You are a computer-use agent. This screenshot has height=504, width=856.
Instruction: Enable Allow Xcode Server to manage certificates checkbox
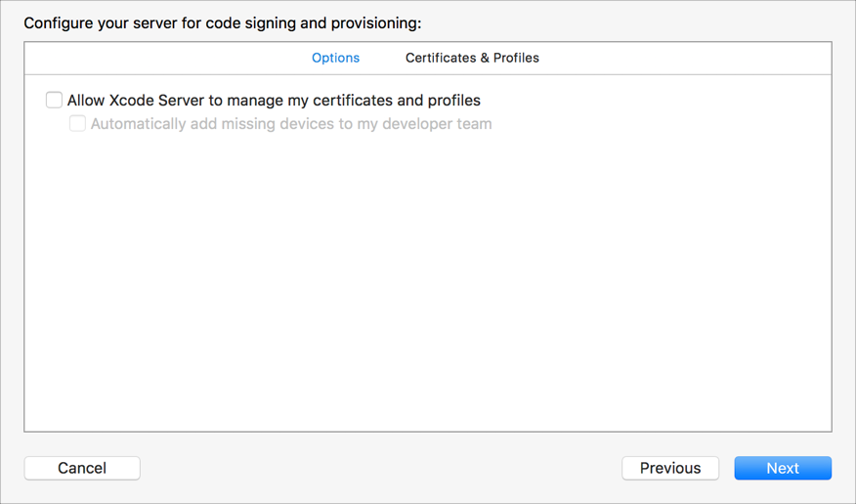[54, 100]
